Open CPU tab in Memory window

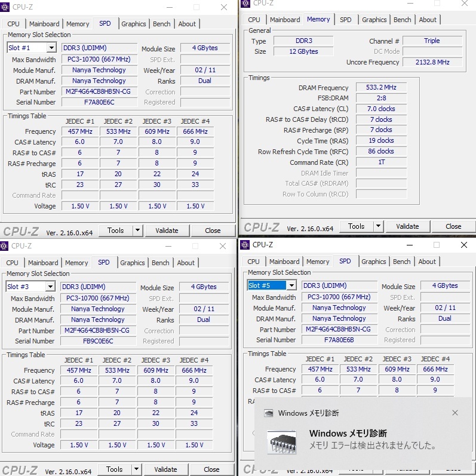(x=254, y=20)
